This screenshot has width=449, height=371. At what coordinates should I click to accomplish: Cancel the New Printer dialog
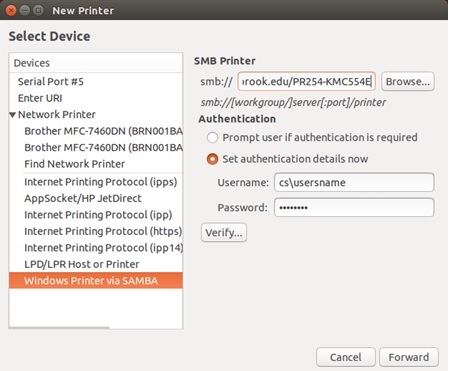coord(346,357)
